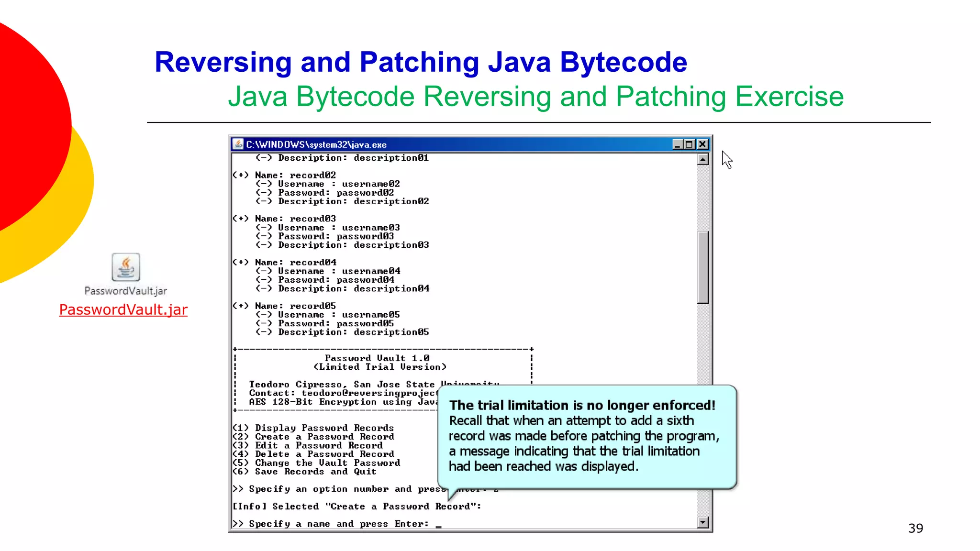Screen dimensions: 980x551
Task: Click the line 'Username : username03'
Action: coord(327,228)
